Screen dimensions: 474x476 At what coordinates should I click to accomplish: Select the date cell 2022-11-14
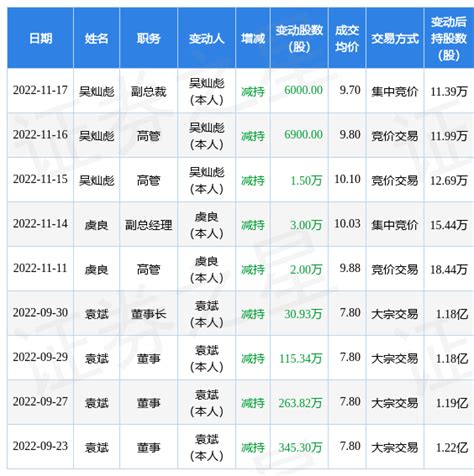point(40,224)
